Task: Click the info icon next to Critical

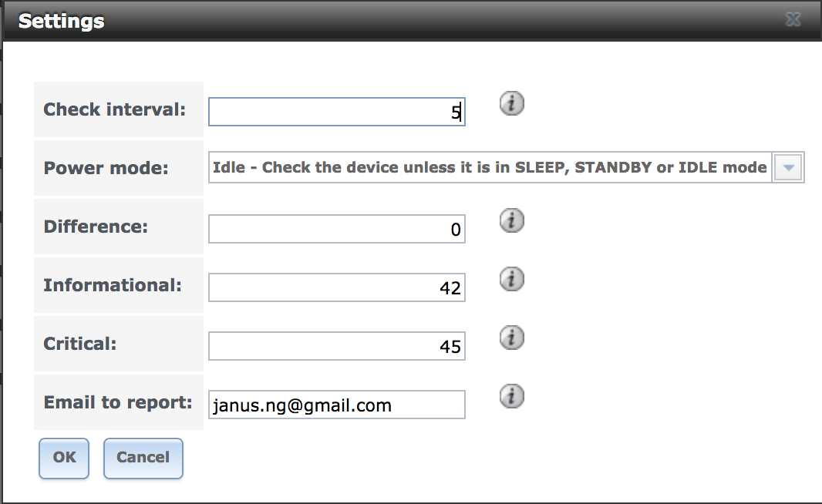Action: pos(512,338)
